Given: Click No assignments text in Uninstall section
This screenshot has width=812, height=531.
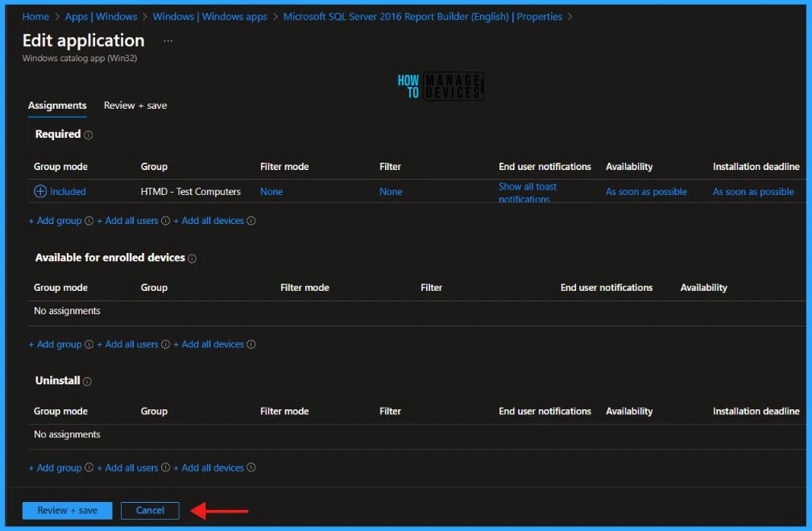Looking at the screenshot, I should point(67,434).
